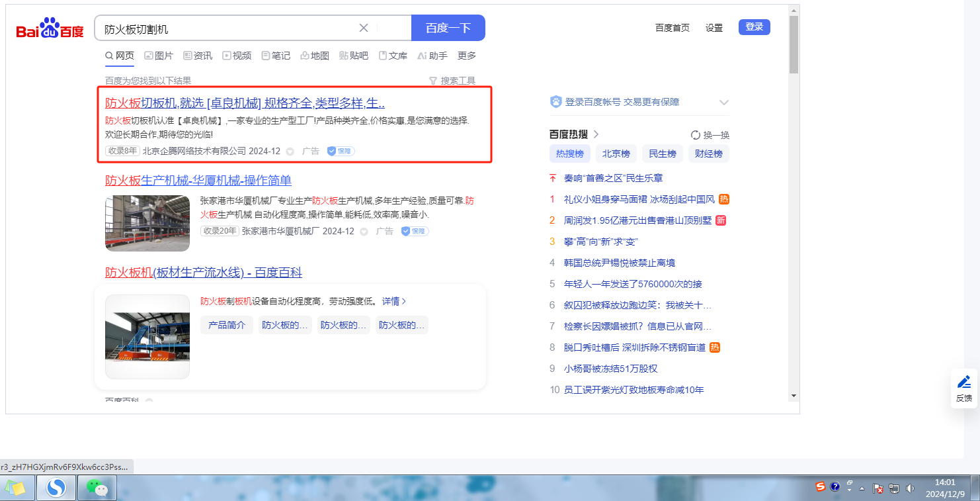Viewport: 980px width, 501px height.
Task: Switch to the 财经榜 tab
Action: (709, 154)
